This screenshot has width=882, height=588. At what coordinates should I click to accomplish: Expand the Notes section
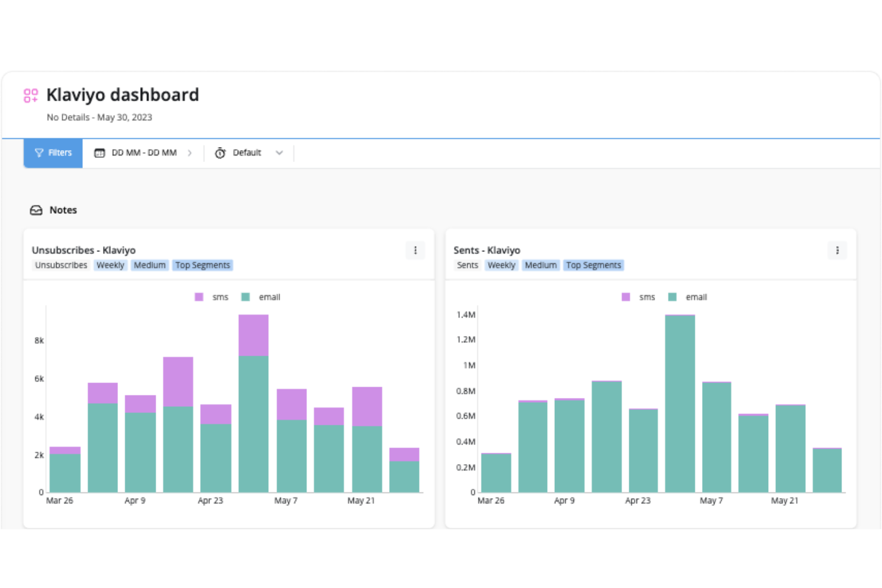click(x=63, y=210)
